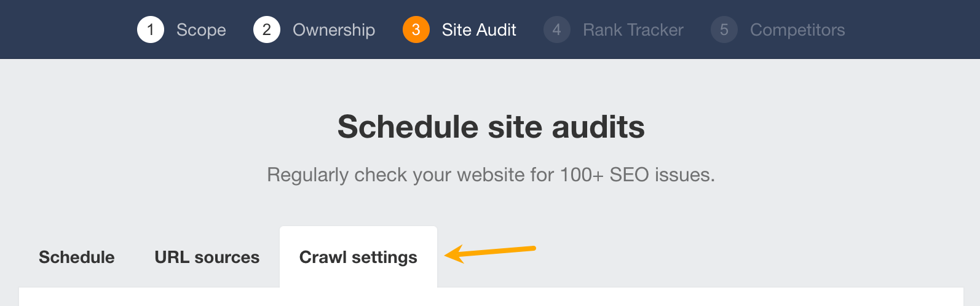Image resolution: width=980 pixels, height=306 pixels.
Task: Open the Competitors step
Action: (797, 29)
